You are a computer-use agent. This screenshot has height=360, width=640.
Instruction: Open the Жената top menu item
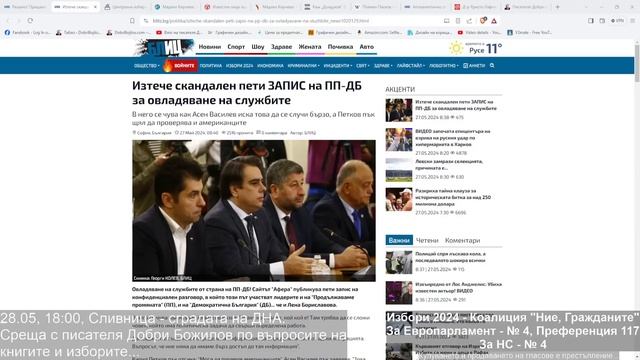[x=310, y=47]
